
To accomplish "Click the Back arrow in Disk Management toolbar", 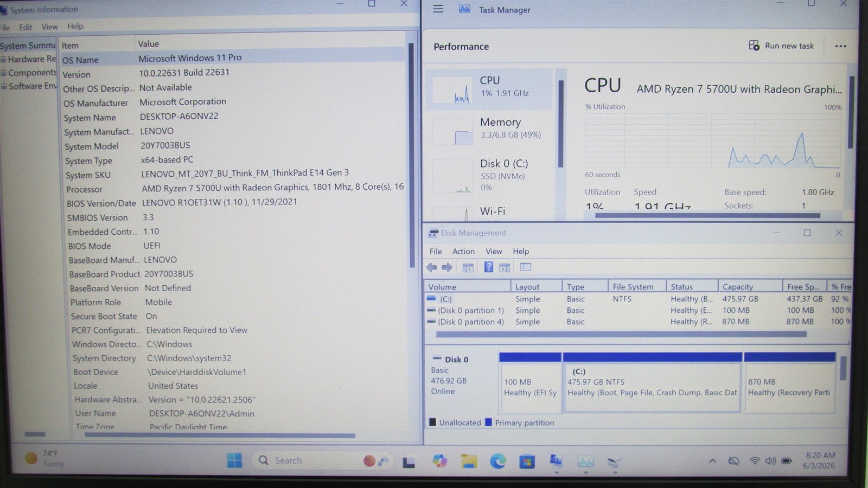I will 432,267.
